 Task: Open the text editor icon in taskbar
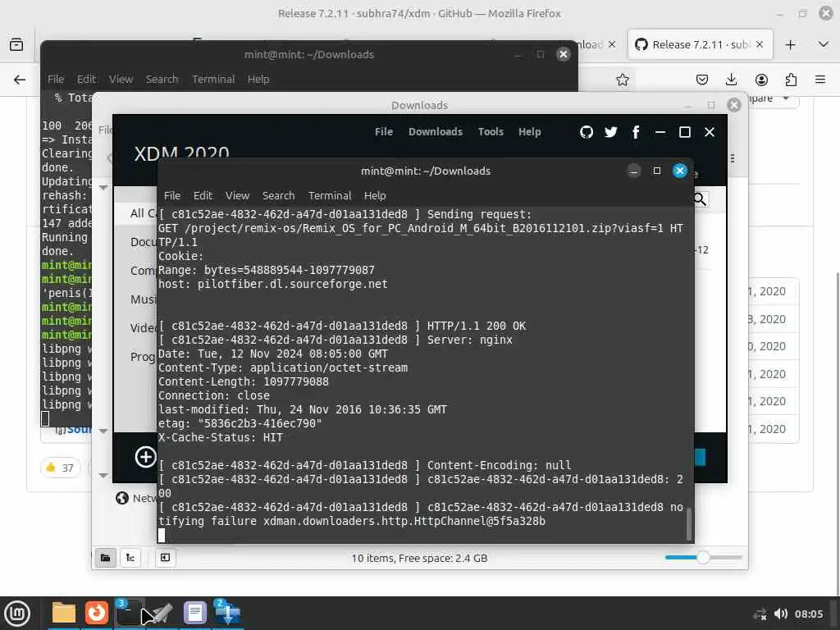coord(195,613)
